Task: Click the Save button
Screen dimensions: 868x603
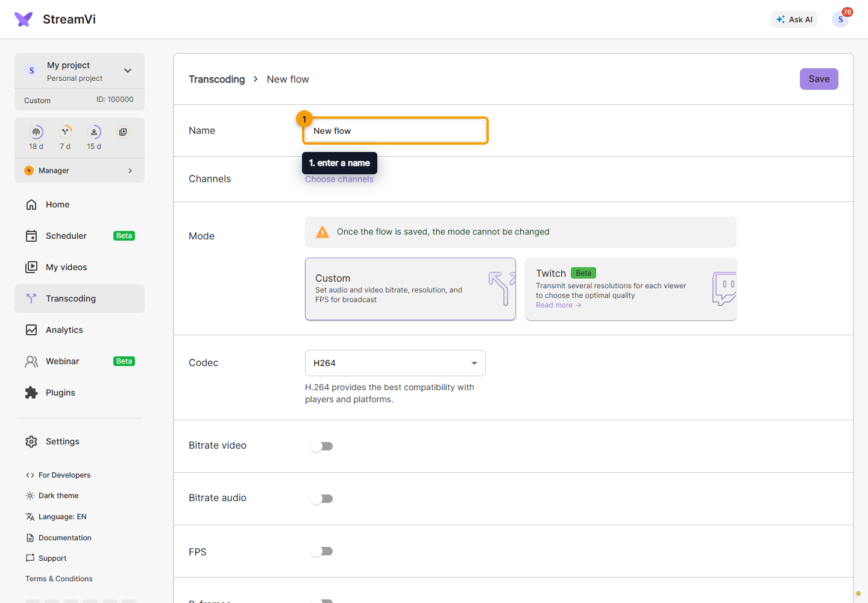Action: [x=819, y=79]
